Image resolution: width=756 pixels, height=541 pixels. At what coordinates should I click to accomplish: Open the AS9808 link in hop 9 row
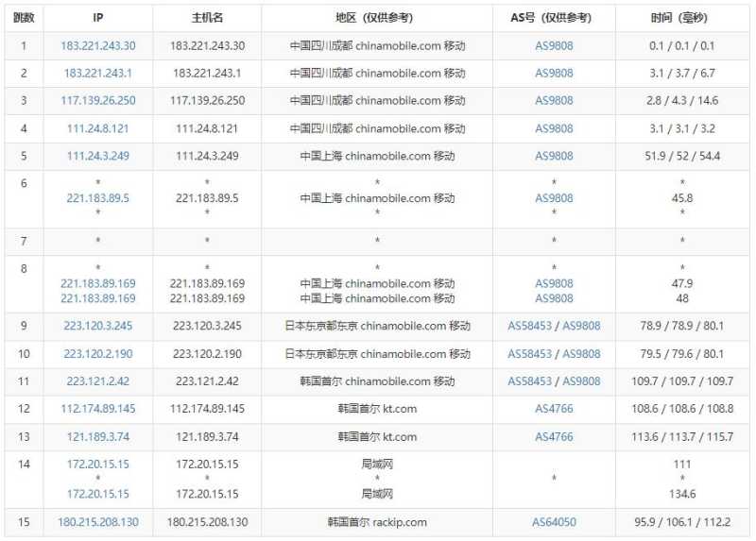[581, 326]
